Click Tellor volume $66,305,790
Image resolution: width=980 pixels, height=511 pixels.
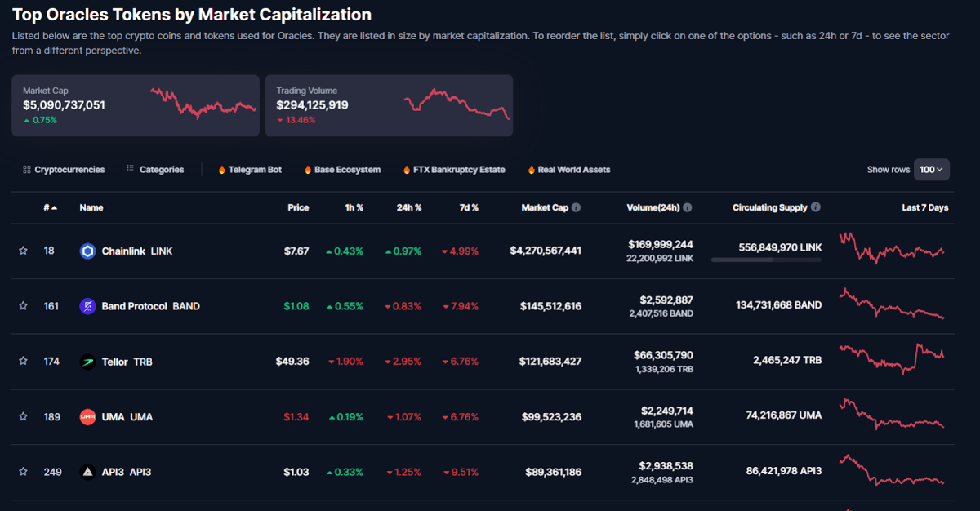point(663,355)
